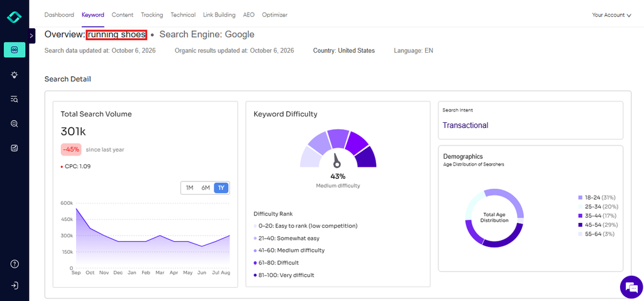644x301 pixels.
Task: Click '81-100: Very difficult' row
Action: (x=284, y=275)
